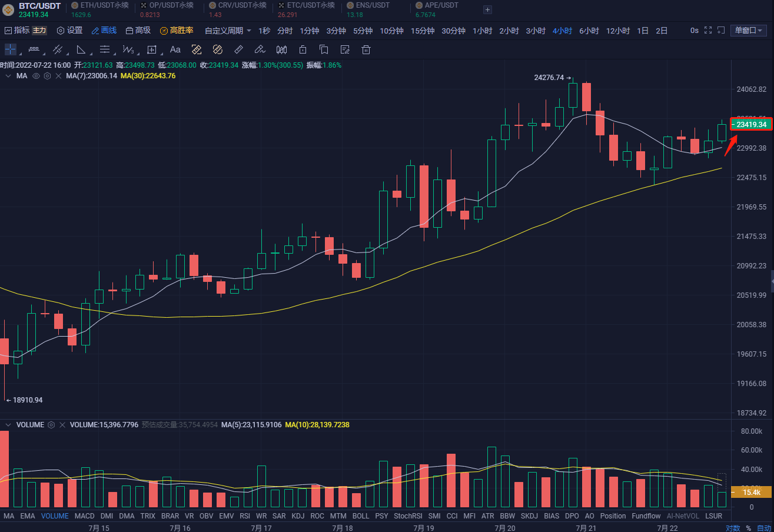Open the 设置 settings menu

pyautogui.click(x=69, y=31)
